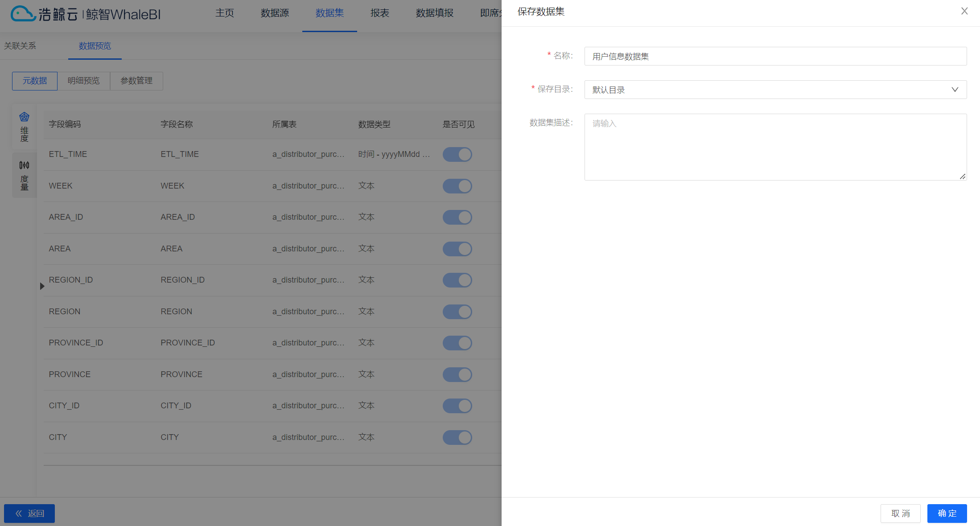Click the 返回 back button
980x526 pixels.
click(x=29, y=514)
